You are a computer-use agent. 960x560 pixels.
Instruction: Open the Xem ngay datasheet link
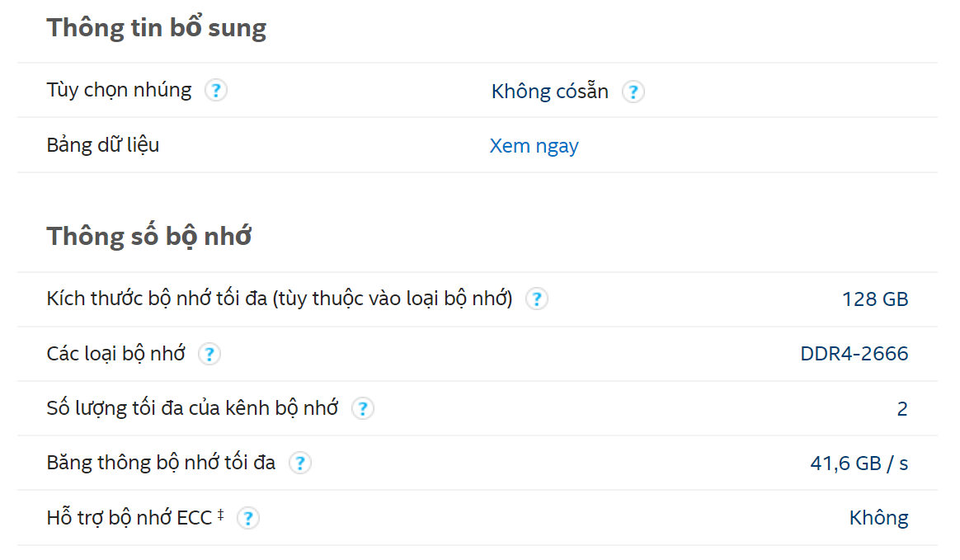[x=534, y=146]
